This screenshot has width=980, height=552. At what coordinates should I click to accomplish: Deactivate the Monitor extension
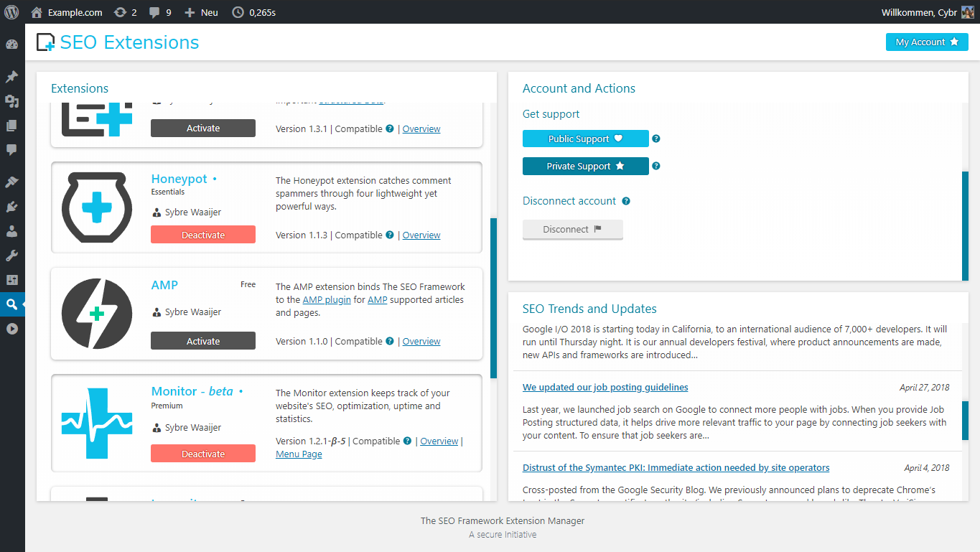coord(203,454)
